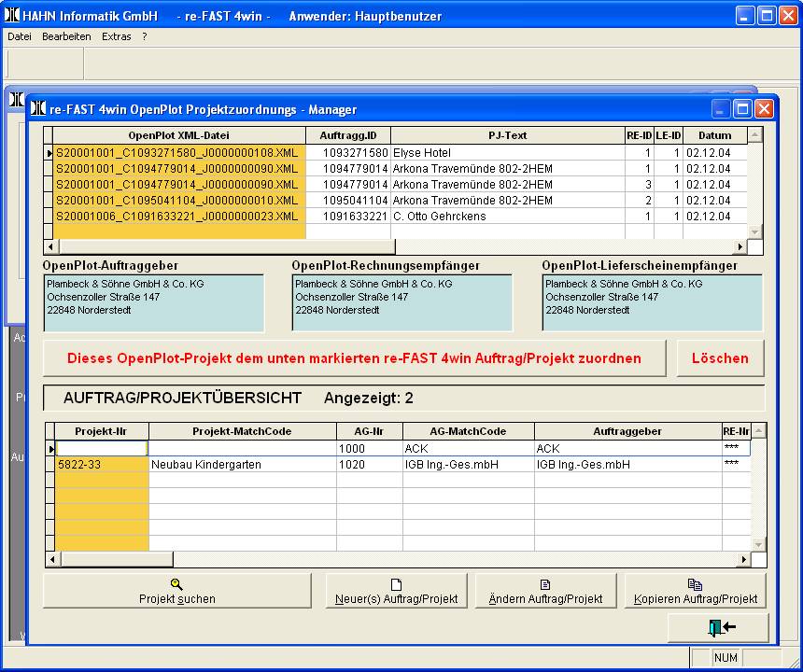Select project number 5822-33

coord(102,464)
